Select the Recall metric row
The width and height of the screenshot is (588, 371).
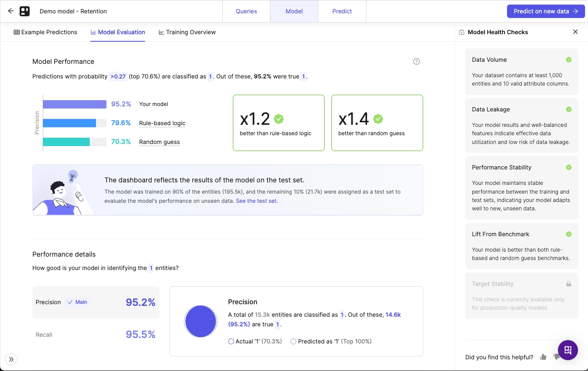point(96,335)
